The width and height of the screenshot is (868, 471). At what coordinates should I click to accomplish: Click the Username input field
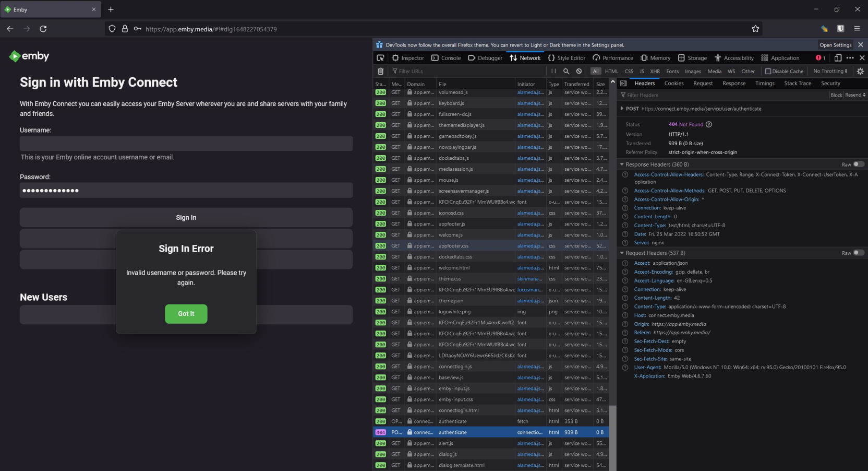186,144
